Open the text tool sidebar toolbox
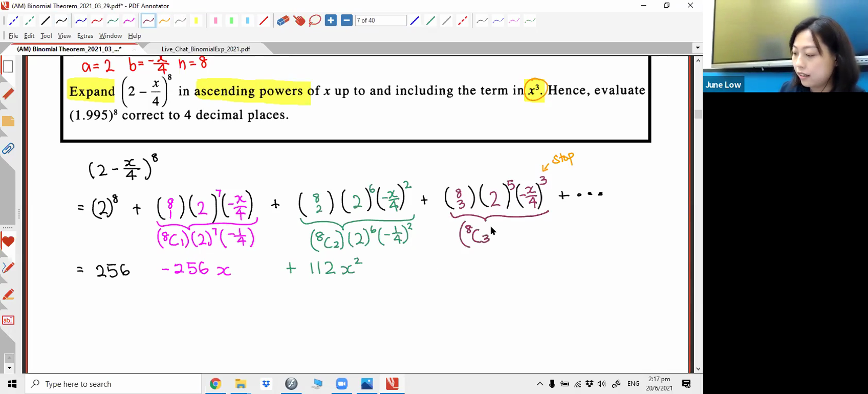Screen dimensions: 868x394 pyautogui.click(x=8, y=320)
